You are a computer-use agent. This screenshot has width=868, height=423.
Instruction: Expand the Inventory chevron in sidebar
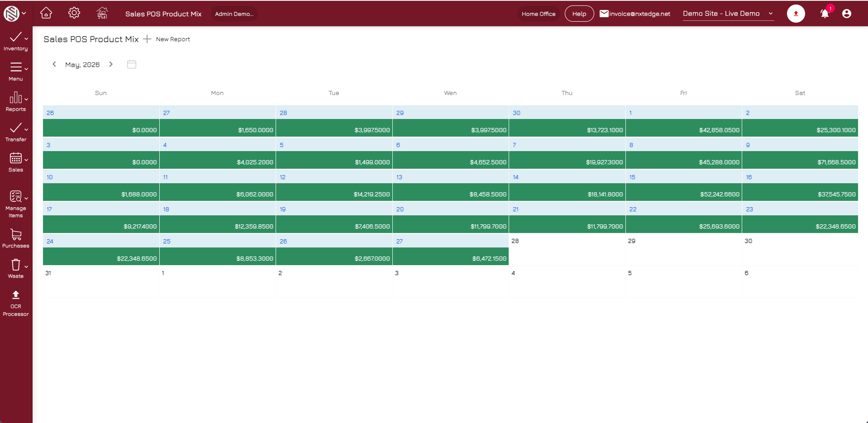coord(26,39)
